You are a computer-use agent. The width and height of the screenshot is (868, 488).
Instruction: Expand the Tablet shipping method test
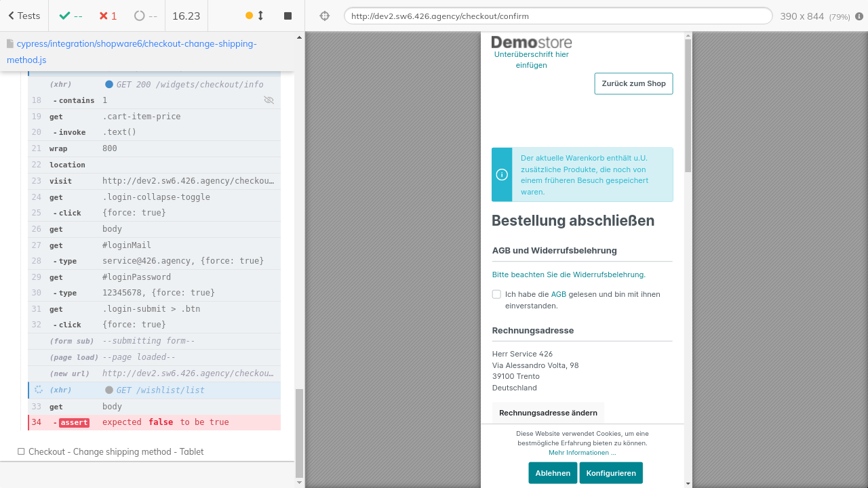[x=115, y=451]
